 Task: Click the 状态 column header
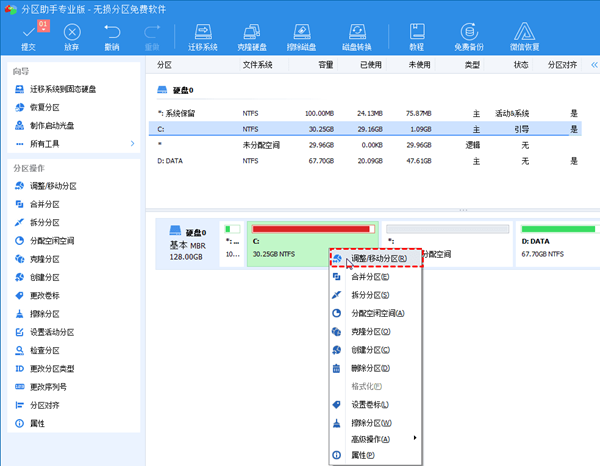click(x=521, y=65)
